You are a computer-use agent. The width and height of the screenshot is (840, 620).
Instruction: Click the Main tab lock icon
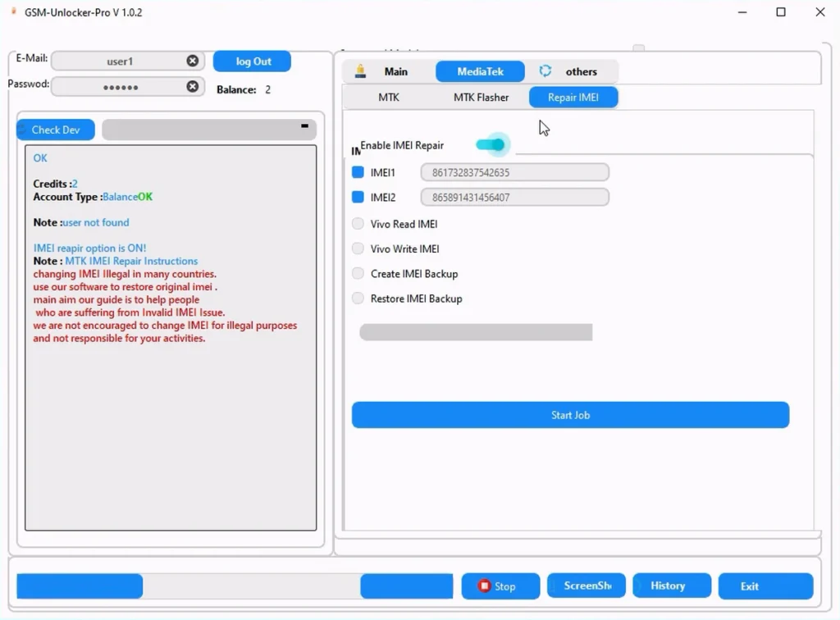360,71
